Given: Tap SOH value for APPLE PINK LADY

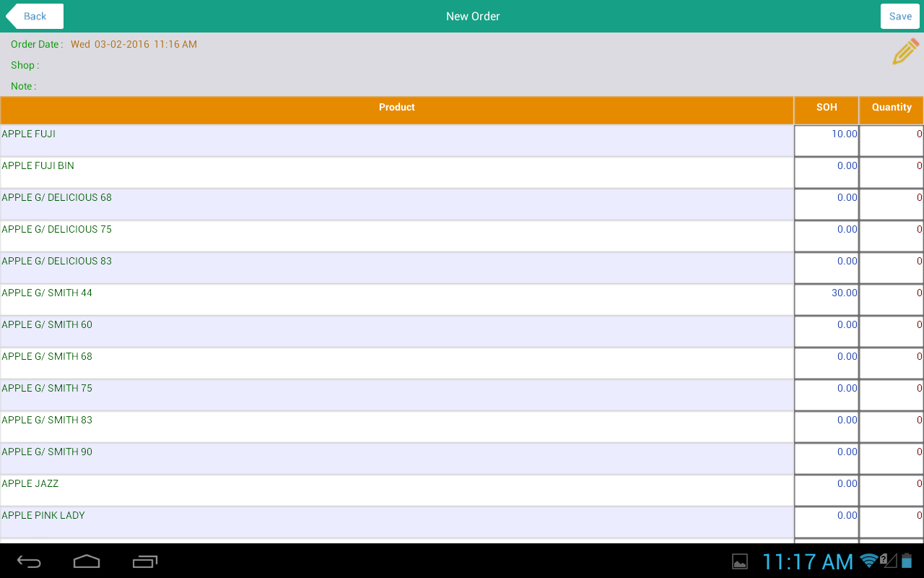Looking at the screenshot, I should [x=827, y=522].
